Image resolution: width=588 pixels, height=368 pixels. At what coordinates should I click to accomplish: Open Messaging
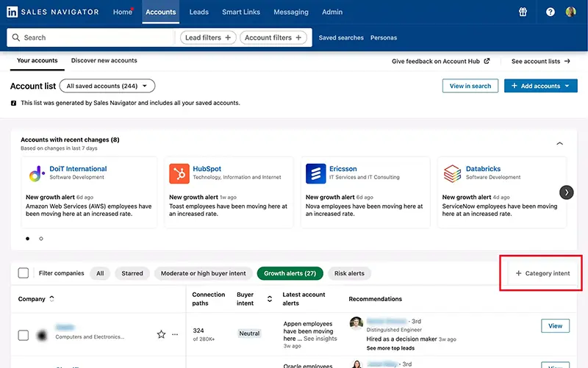point(290,12)
